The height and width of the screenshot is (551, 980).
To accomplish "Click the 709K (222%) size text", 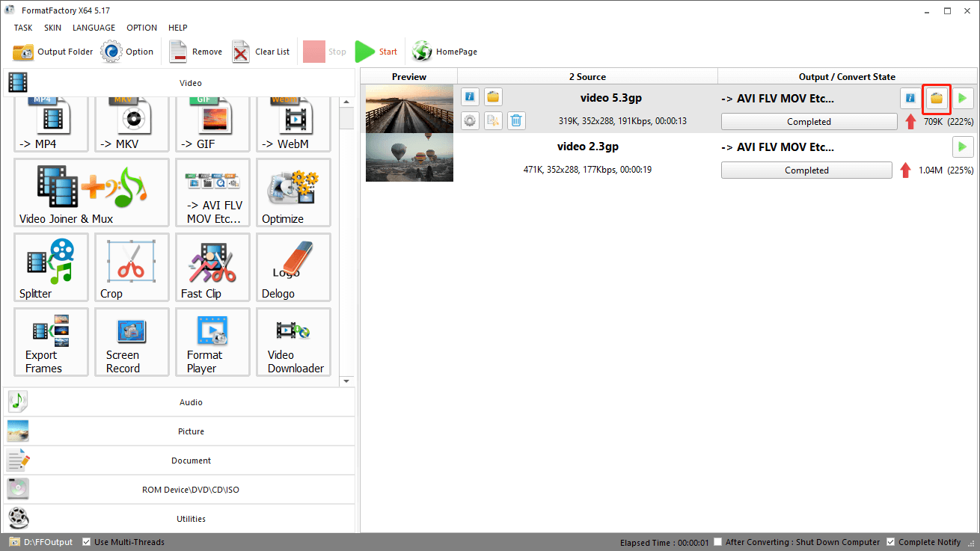I will point(949,122).
